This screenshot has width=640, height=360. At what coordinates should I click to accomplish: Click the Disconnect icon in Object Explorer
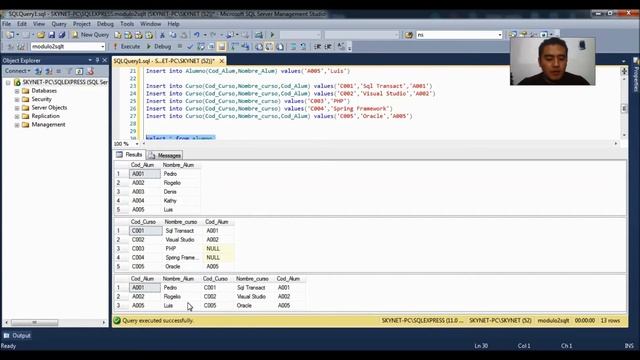click(x=49, y=71)
